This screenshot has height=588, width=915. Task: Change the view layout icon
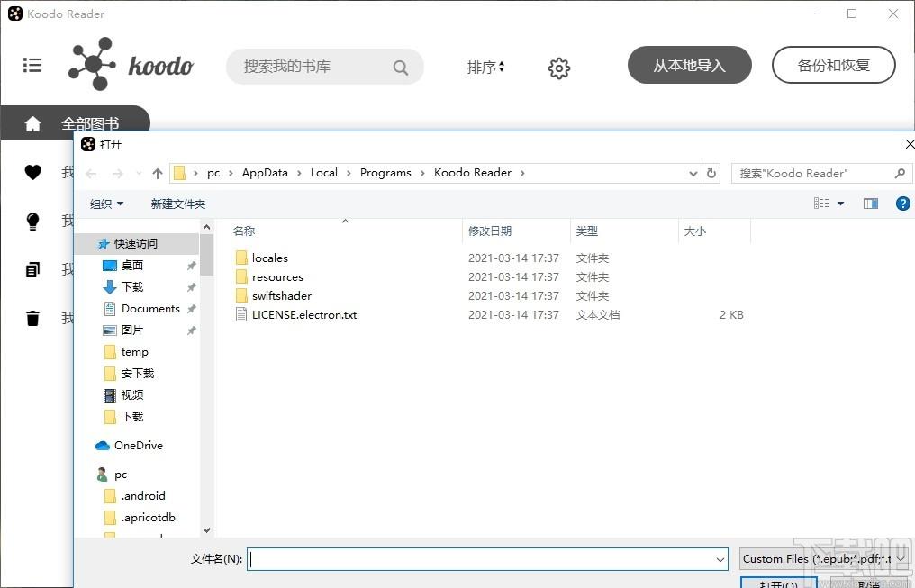(821, 203)
